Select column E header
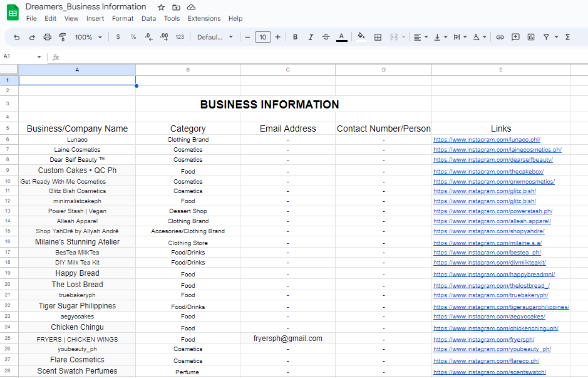This screenshot has width=588, height=378. [x=501, y=70]
